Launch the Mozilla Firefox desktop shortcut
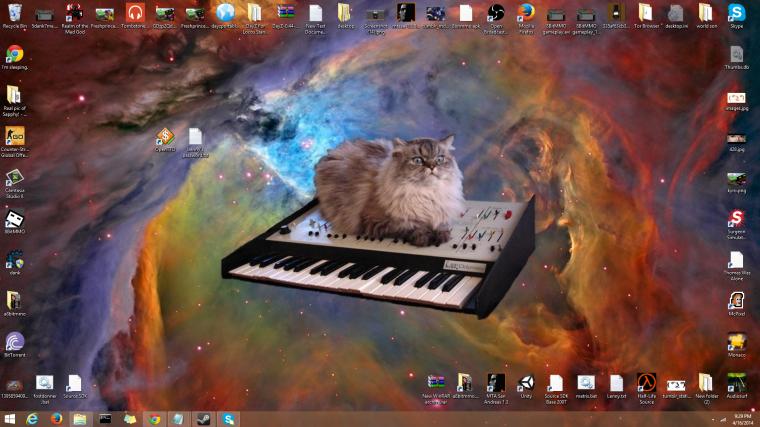760x427 pixels. tap(526, 18)
